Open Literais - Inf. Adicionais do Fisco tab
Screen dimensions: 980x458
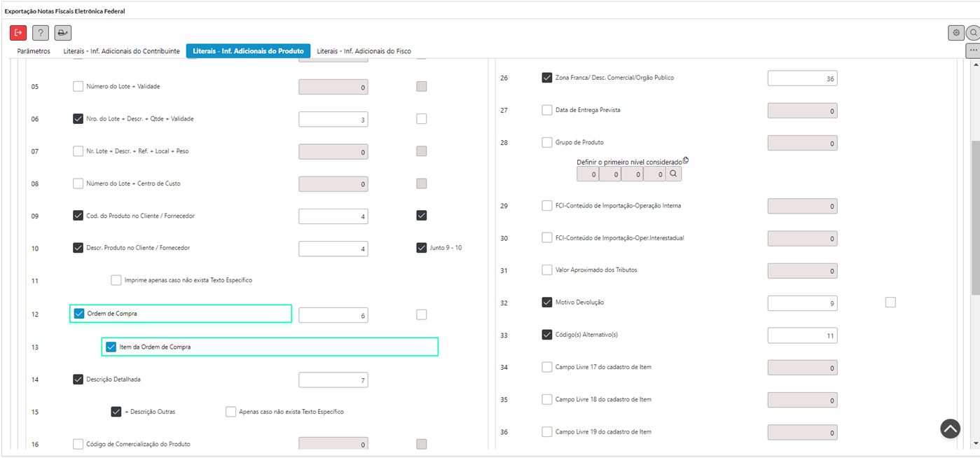[x=364, y=51]
